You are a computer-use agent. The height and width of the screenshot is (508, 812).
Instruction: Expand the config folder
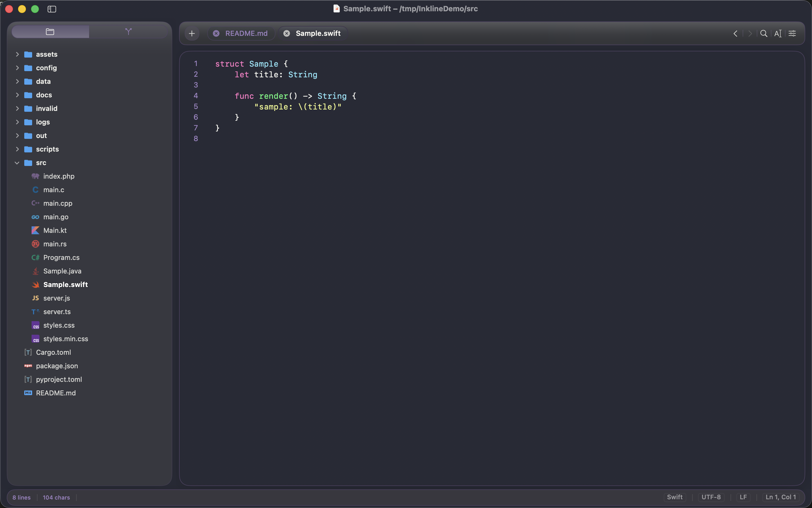click(17, 68)
